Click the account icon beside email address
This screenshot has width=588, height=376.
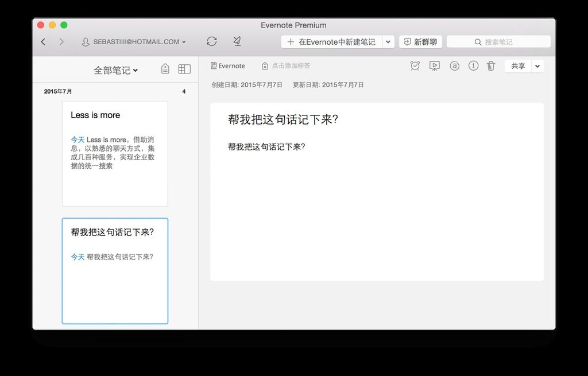tap(86, 41)
